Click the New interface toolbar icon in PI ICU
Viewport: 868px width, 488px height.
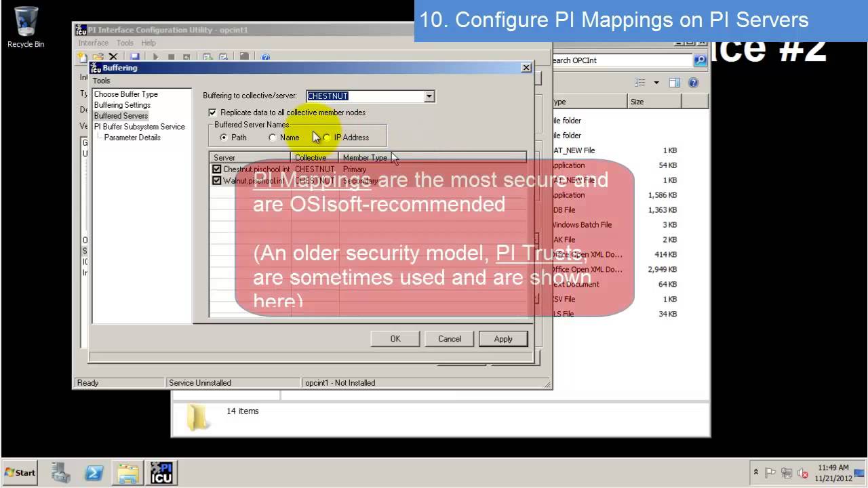pyautogui.click(x=82, y=58)
